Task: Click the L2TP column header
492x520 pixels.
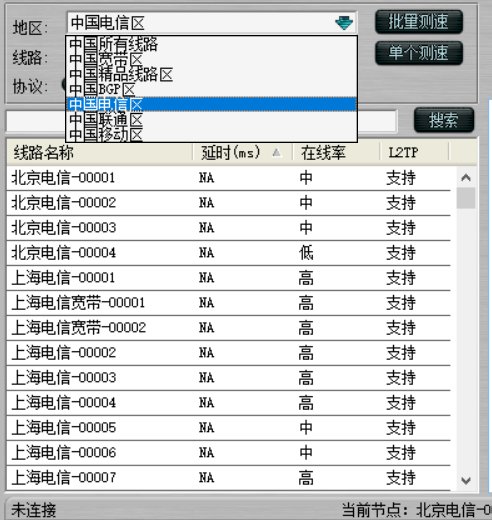Action: 414,153
